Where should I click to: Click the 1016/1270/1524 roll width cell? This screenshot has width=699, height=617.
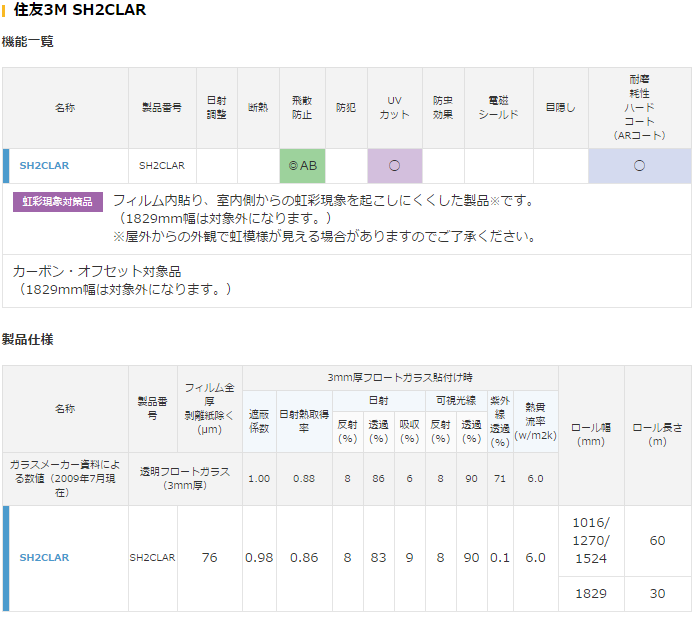(x=591, y=540)
